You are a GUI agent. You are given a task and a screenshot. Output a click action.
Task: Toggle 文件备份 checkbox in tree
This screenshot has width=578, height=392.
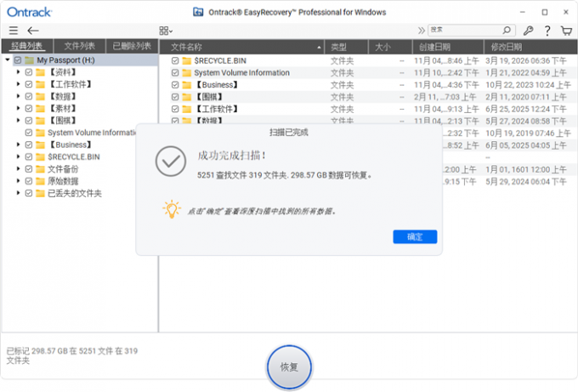click(29, 169)
